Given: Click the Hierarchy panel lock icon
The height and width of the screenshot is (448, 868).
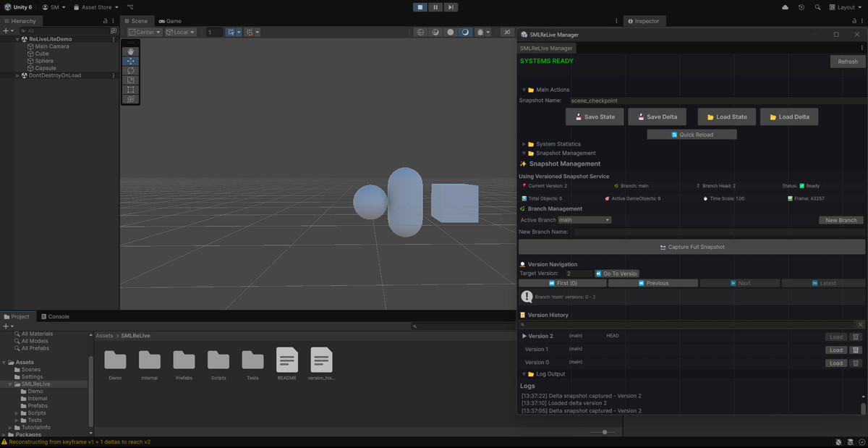Looking at the screenshot, I should 106,21.
